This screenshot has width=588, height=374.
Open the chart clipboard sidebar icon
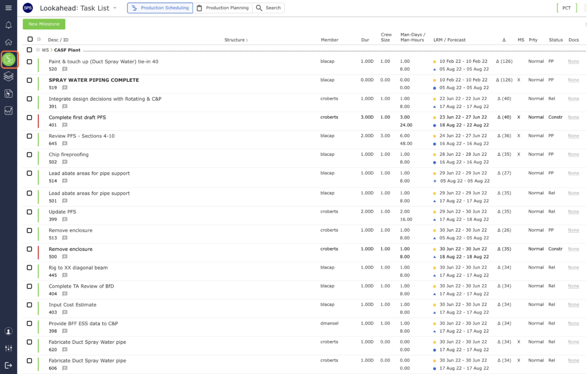pos(8,93)
